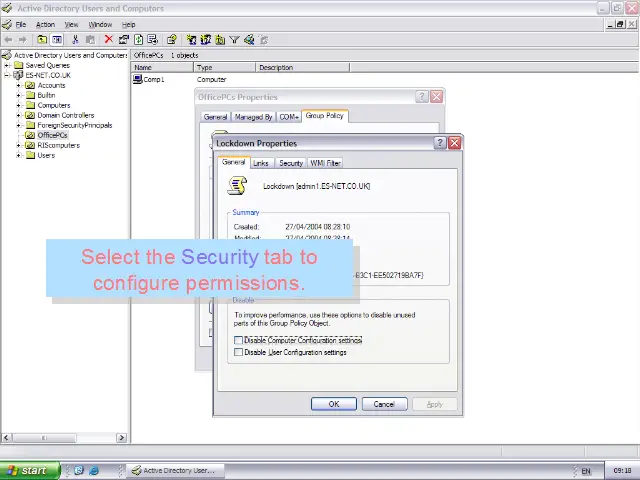Open the Window menu
640x480 pixels.
pos(100,24)
